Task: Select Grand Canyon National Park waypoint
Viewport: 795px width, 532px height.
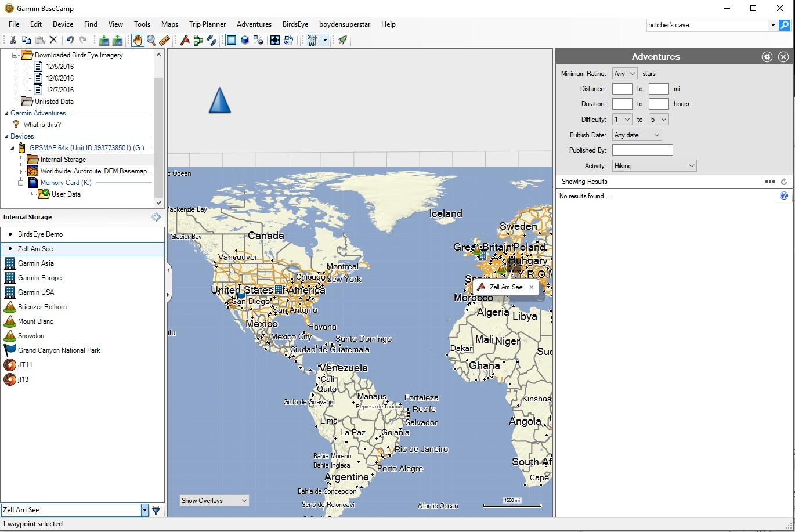Action: coord(59,350)
